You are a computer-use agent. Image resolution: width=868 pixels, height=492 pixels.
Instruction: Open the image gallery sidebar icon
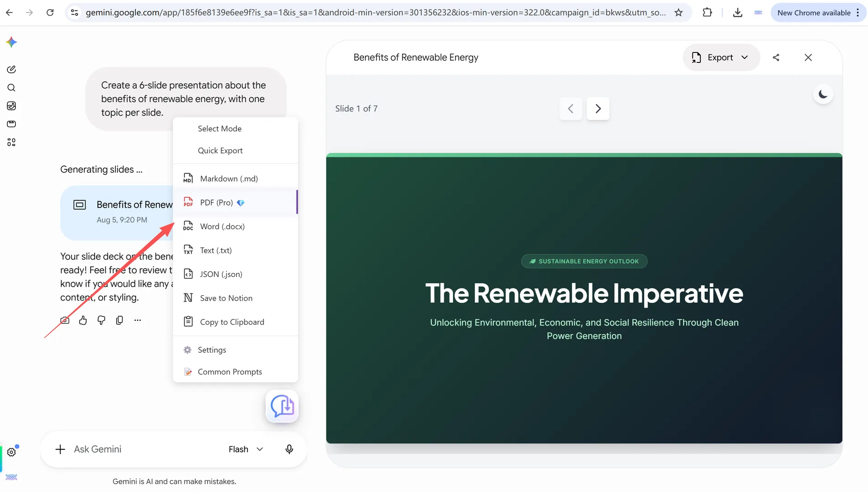(11, 106)
